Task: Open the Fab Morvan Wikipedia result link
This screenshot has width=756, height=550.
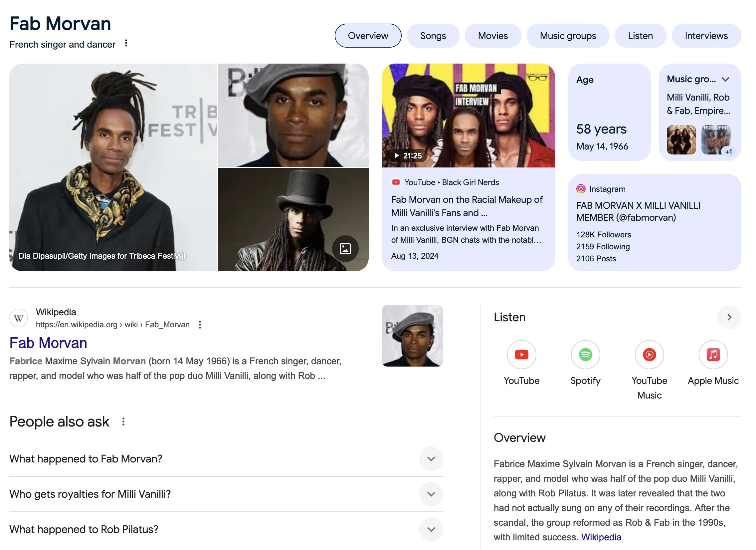Action: coord(48,343)
